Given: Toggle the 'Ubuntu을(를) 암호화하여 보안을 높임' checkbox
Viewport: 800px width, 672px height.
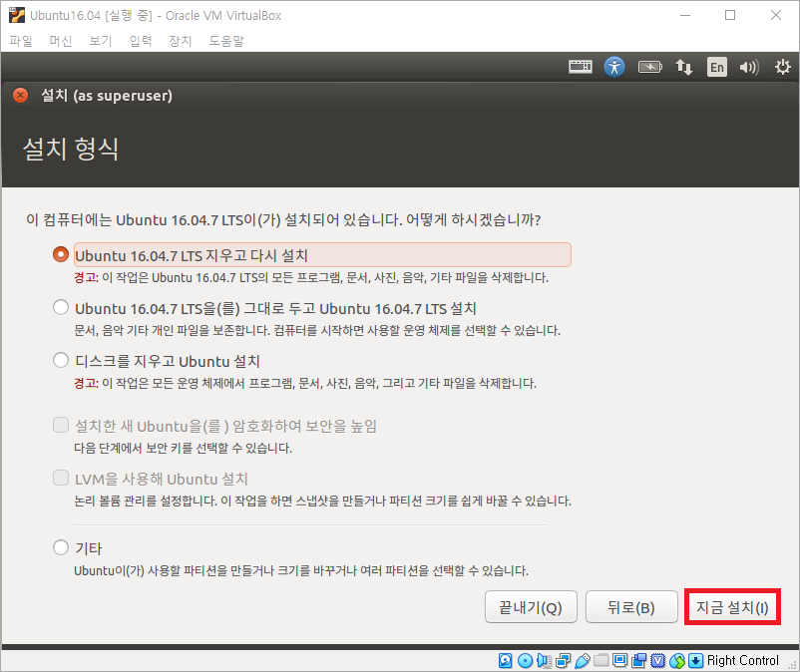Looking at the screenshot, I should point(61,425).
